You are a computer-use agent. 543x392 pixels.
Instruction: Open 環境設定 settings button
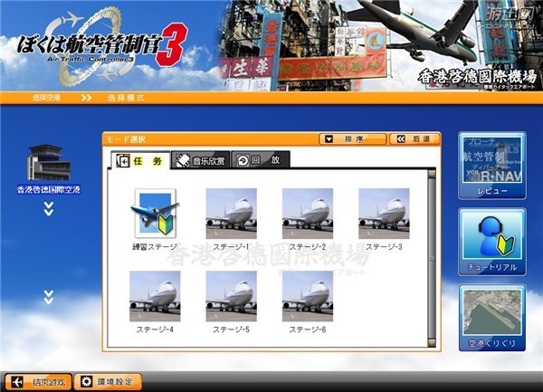click(109, 382)
